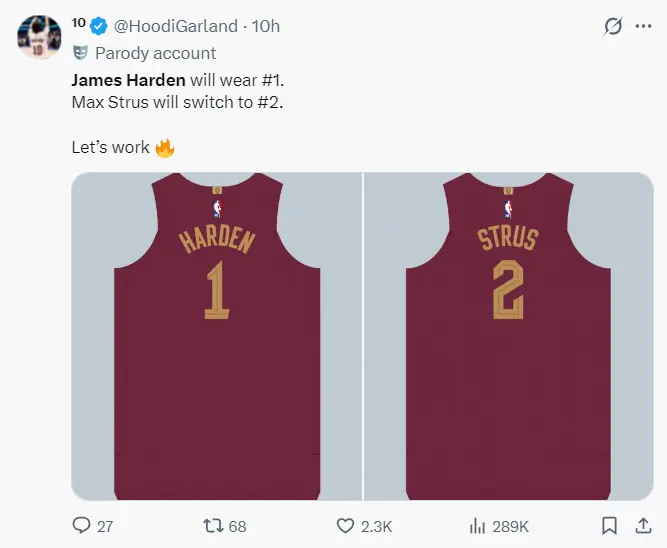Click the fire emoji in the post
Screen dimensions: 667x548
(165, 147)
